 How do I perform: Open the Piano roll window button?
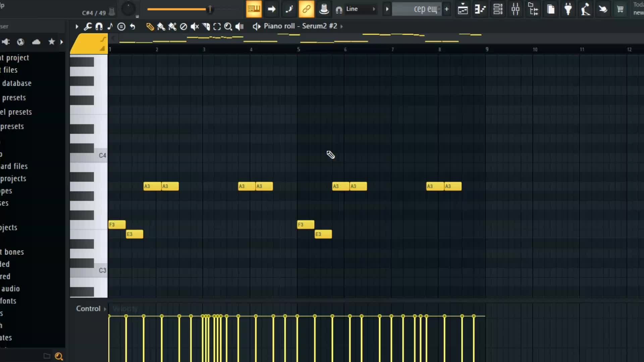480,9
